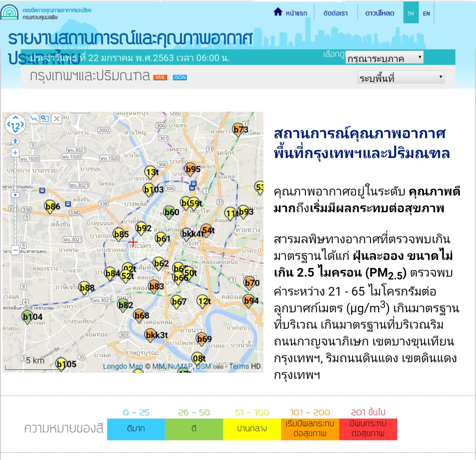The image size is (476, 460).
Task: Open the map Terms link
Action: point(239,366)
